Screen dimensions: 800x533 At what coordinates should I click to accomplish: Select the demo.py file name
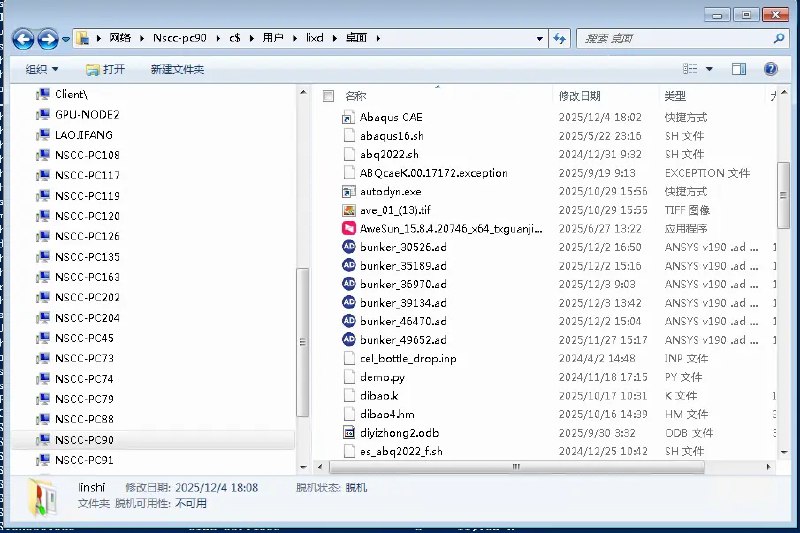pos(382,377)
